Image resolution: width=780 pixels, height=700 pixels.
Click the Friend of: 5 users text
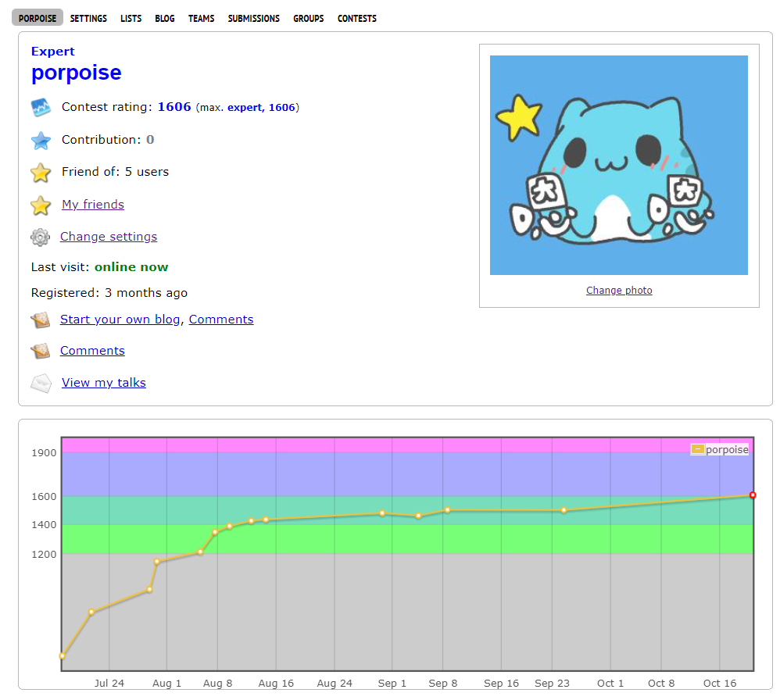click(116, 172)
